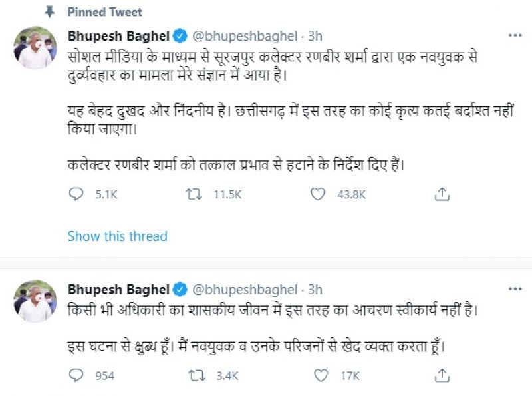This screenshot has width=532, height=396.
Task: Open more options menu on second tweet
Action: pos(515,289)
